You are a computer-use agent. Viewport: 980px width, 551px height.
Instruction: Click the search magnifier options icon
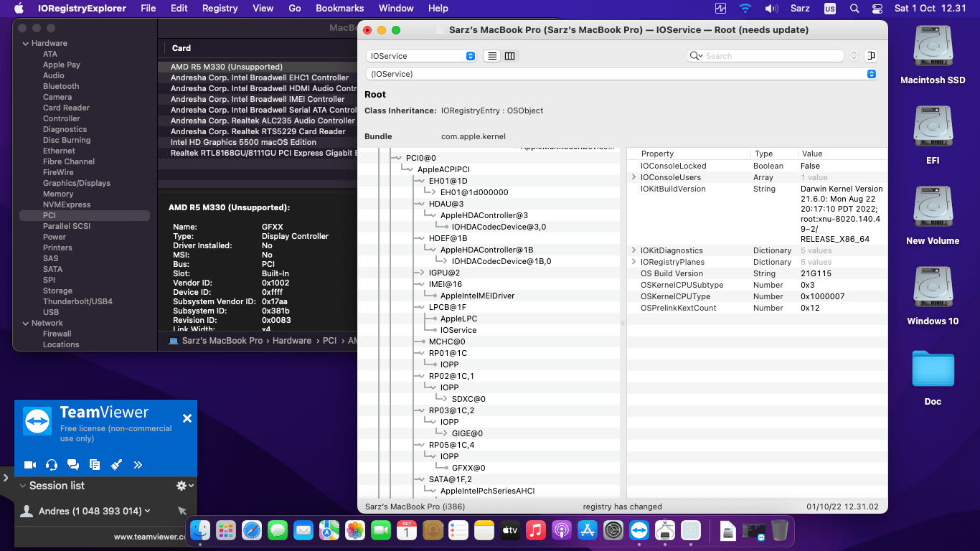696,56
